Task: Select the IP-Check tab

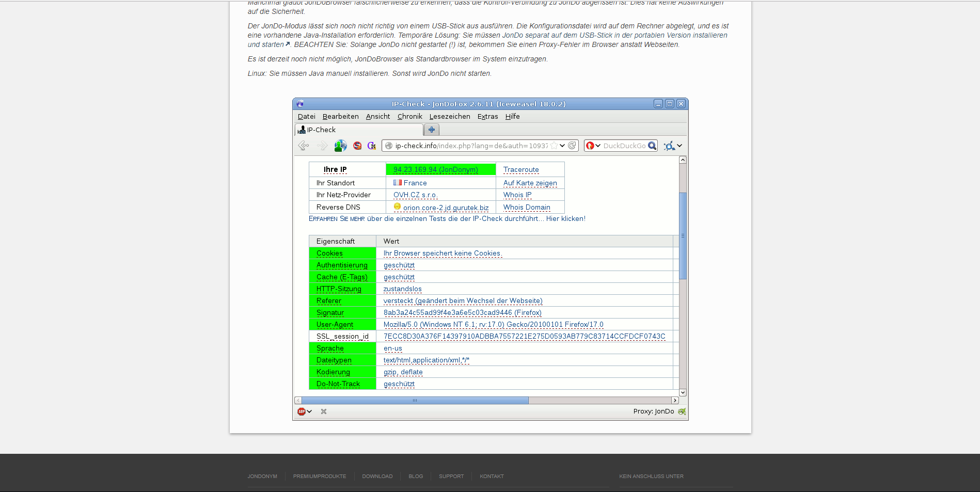Action: click(x=359, y=130)
